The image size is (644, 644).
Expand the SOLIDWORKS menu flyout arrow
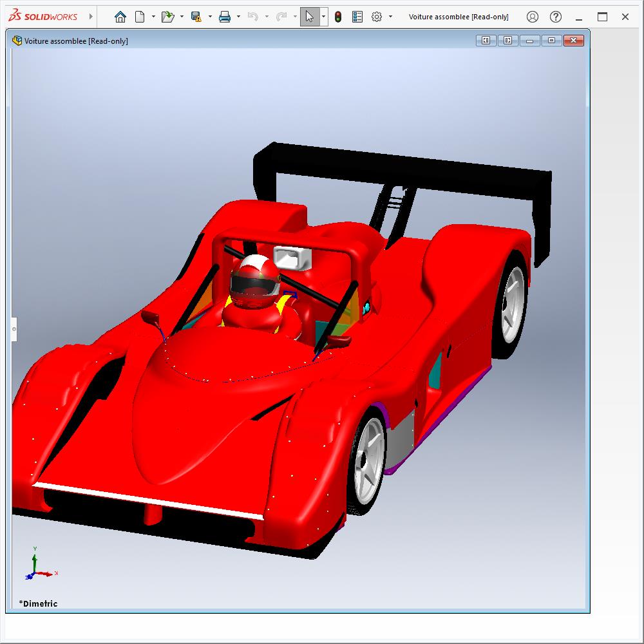(91, 17)
